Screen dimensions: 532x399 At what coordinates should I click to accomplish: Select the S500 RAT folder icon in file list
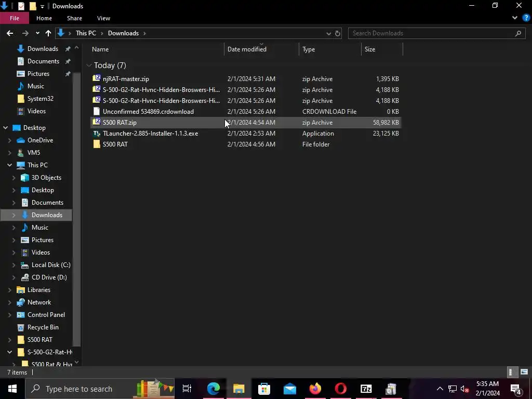[x=97, y=144]
